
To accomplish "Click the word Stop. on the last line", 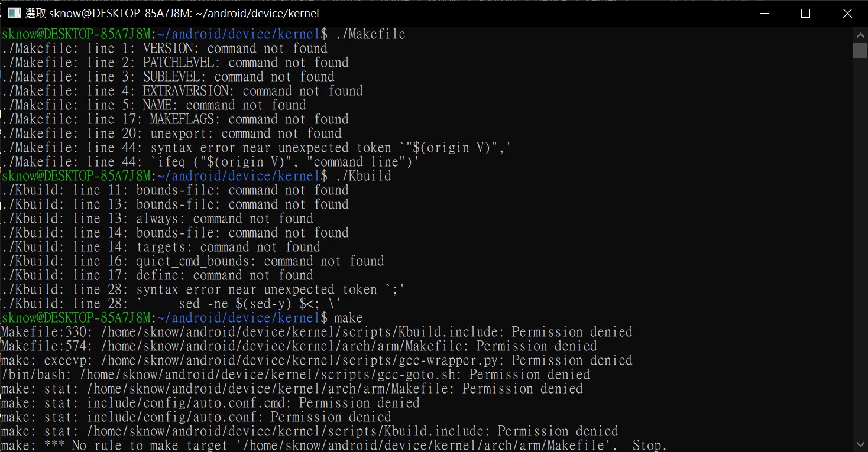I will [649, 446].
